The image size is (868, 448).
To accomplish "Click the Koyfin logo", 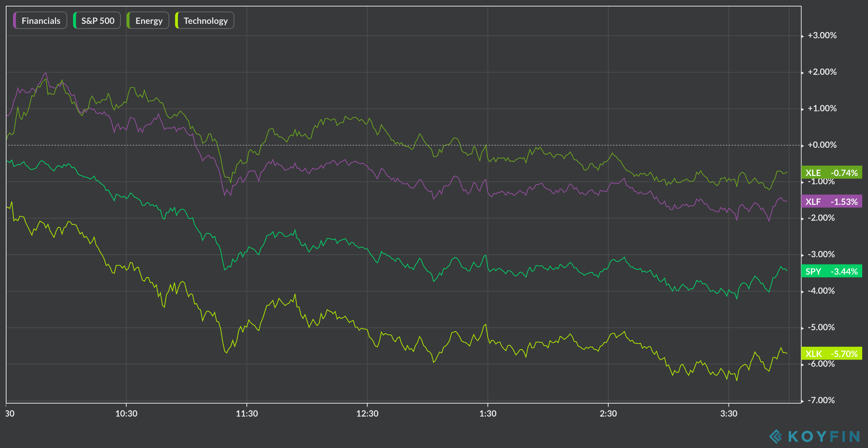I will [x=814, y=436].
